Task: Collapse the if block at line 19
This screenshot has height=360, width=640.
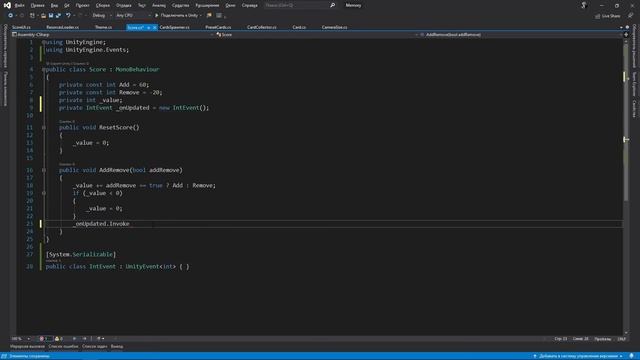Action: tap(44, 193)
